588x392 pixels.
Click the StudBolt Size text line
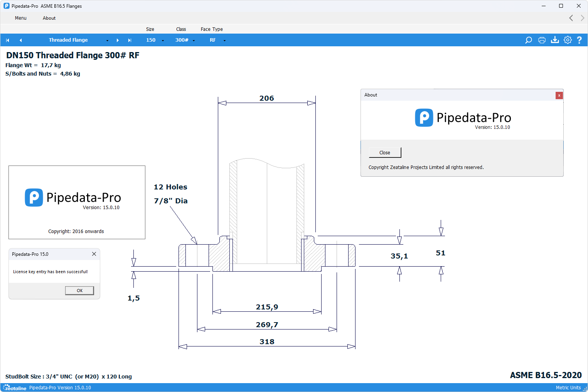click(69, 377)
